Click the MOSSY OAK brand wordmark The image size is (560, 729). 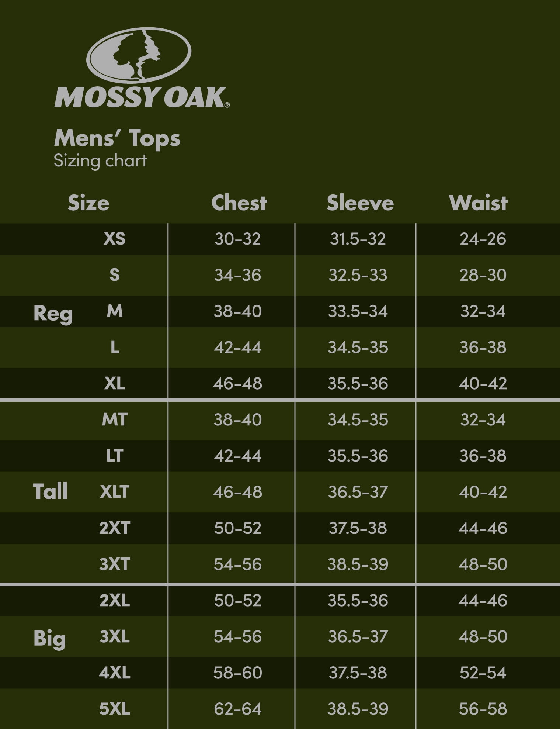(142, 97)
